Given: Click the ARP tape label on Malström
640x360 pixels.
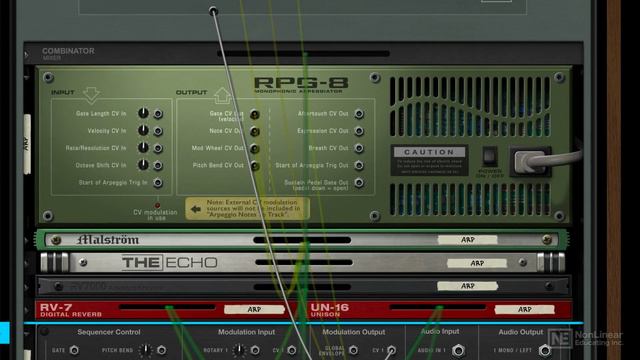Looking at the screenshot, I should 467,240.
